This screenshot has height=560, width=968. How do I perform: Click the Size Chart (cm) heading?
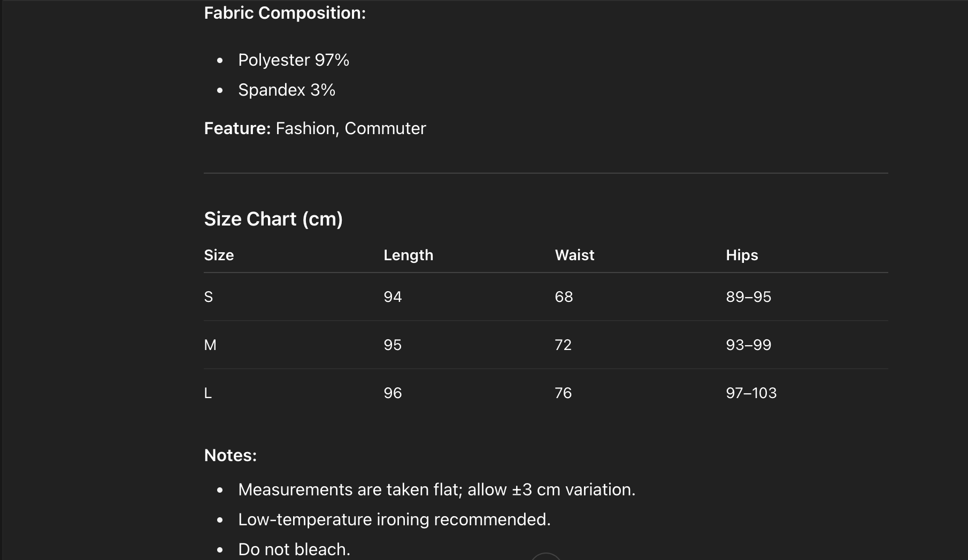(273, 219)
